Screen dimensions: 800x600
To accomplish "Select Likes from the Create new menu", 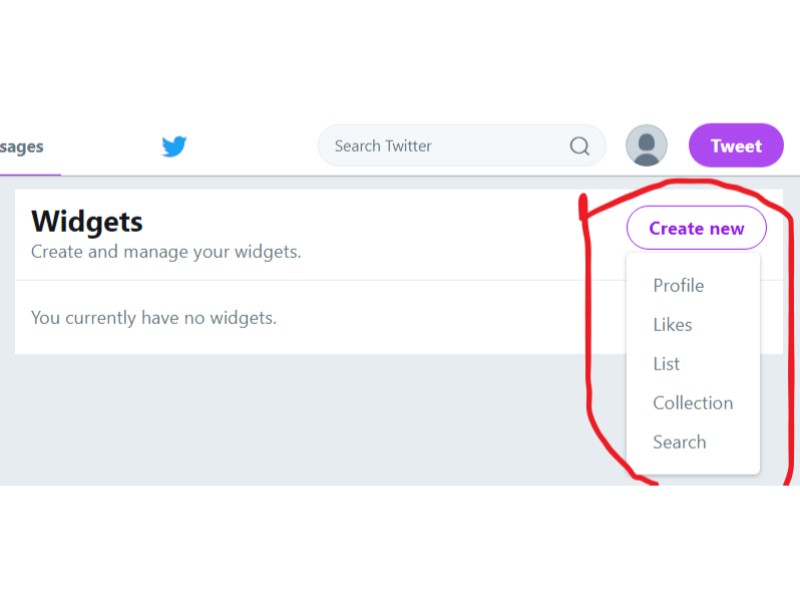I will coord(672,324).
